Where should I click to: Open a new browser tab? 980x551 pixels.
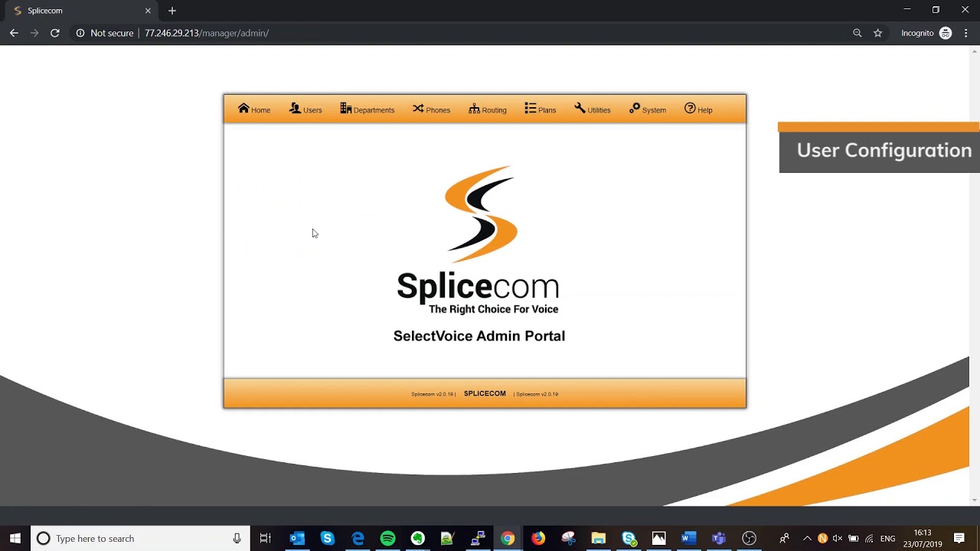(172, 11)
